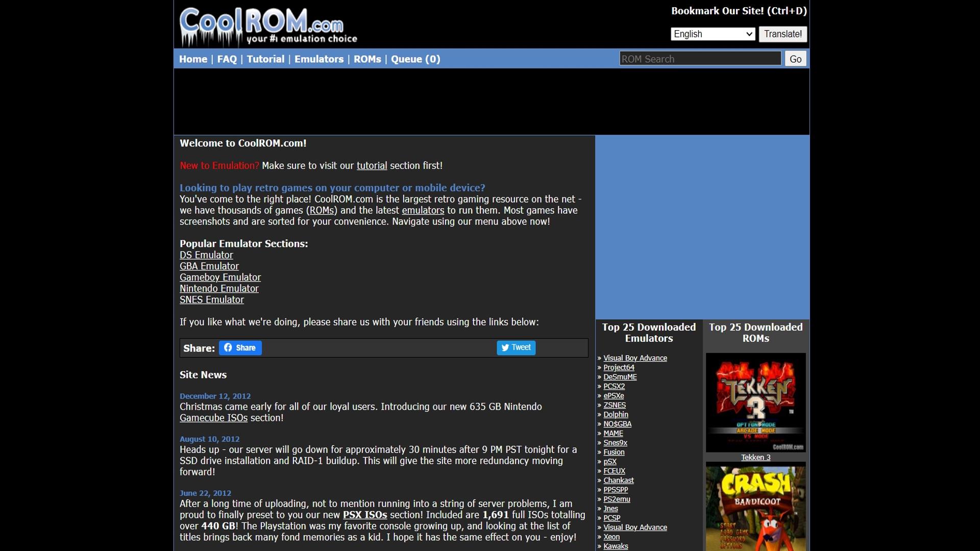This screenshot has height=551, width=980.
Task: Open the FCEUX emulator link
Action: (614, 471)
